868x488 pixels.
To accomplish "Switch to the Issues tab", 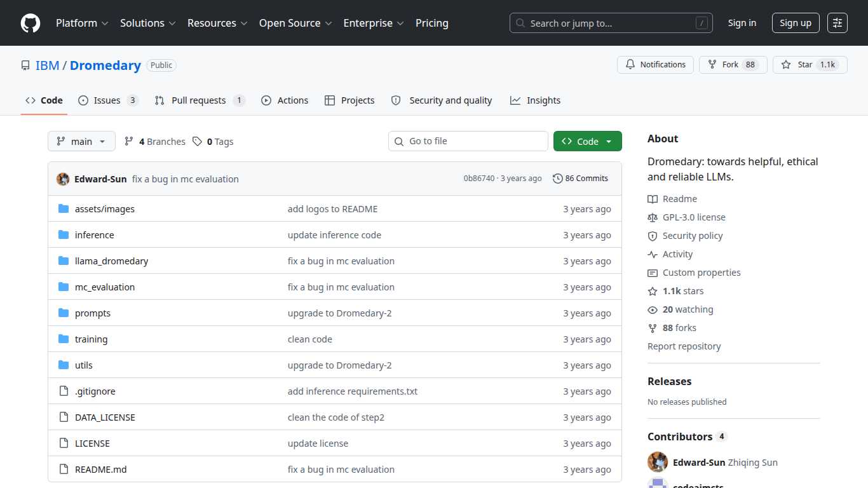I will (108, 100).
